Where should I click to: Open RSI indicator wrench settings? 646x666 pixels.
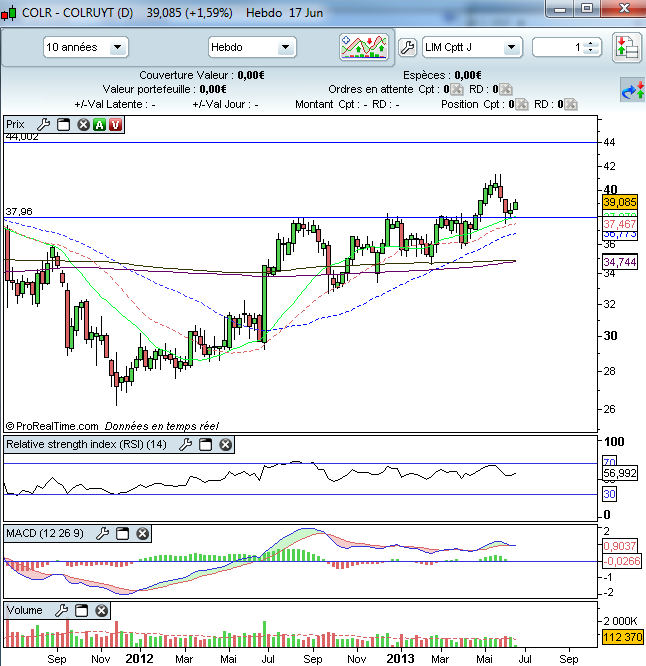pyautogui.click(x=185, y=445)
